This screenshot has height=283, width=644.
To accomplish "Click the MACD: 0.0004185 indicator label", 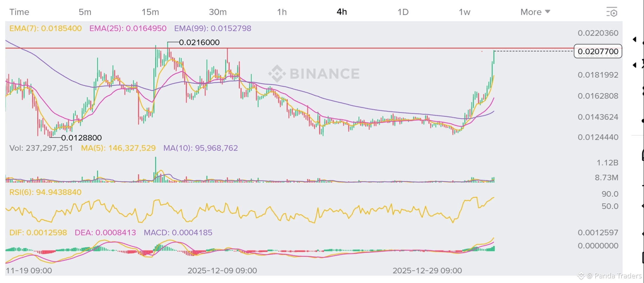I will pyautogui.click(x=178, y=233).
